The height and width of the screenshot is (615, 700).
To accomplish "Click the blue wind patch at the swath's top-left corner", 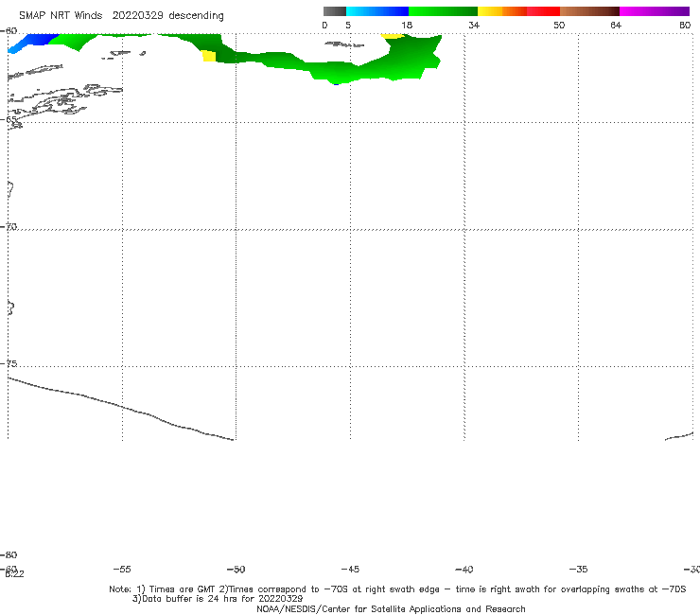I will click(33, 41).
